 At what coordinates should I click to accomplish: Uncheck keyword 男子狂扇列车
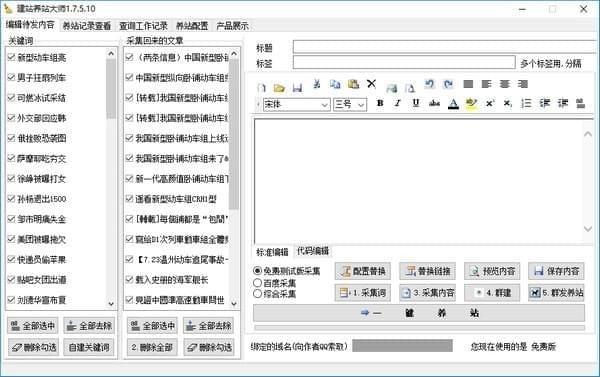point(11,78)
